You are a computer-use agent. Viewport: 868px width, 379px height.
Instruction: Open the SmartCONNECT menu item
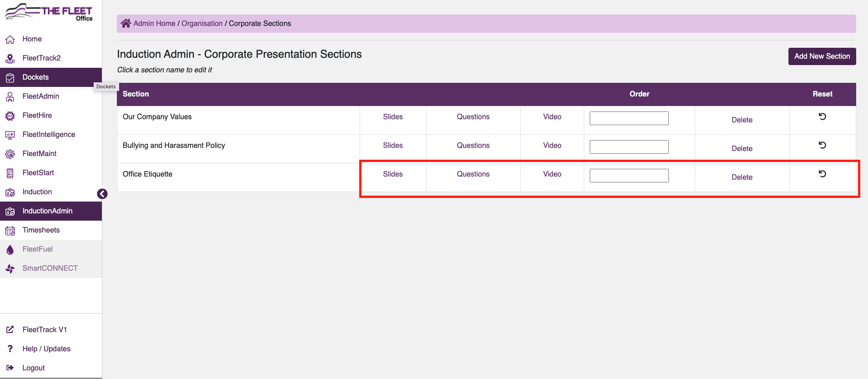coord(51,268)
